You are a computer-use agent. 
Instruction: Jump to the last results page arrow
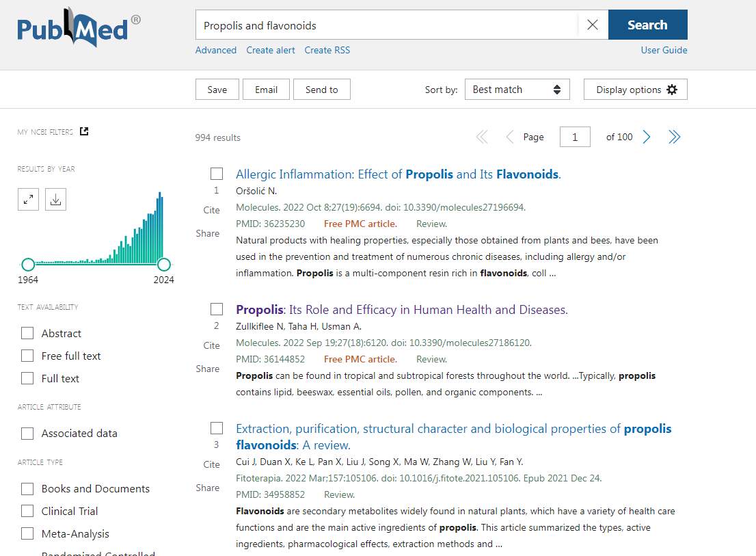(x=675, y=137)
